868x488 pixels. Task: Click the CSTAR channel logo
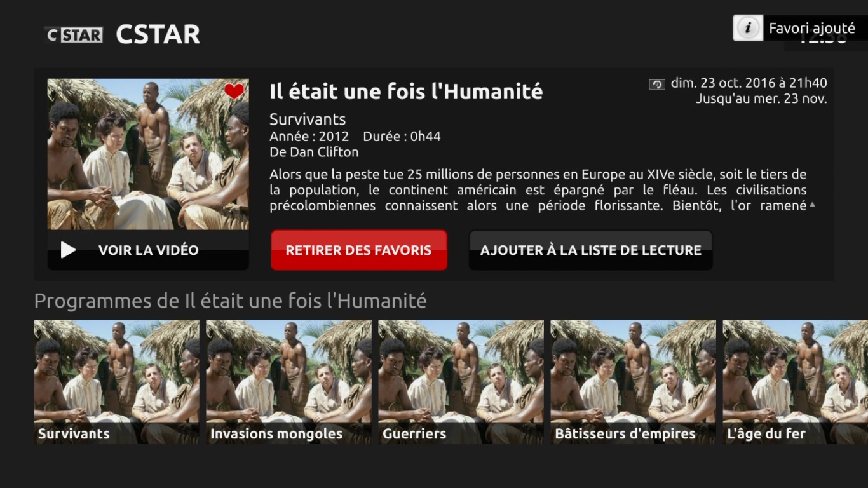(74, 35)
